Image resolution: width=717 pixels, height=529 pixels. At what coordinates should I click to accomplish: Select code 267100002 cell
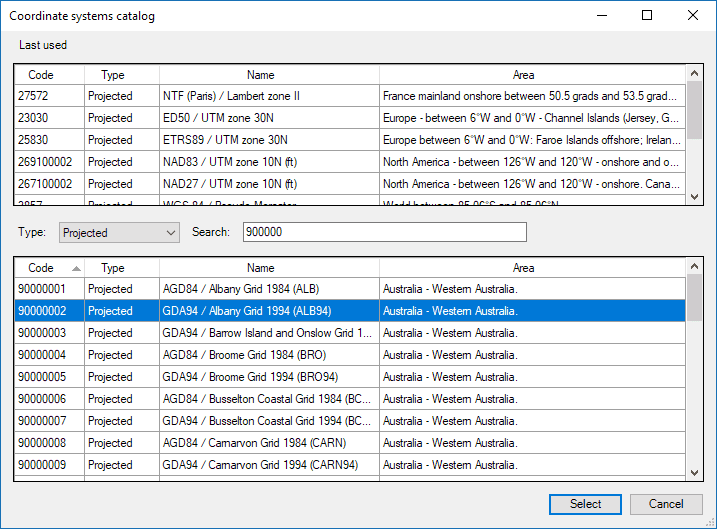point(49,184)
